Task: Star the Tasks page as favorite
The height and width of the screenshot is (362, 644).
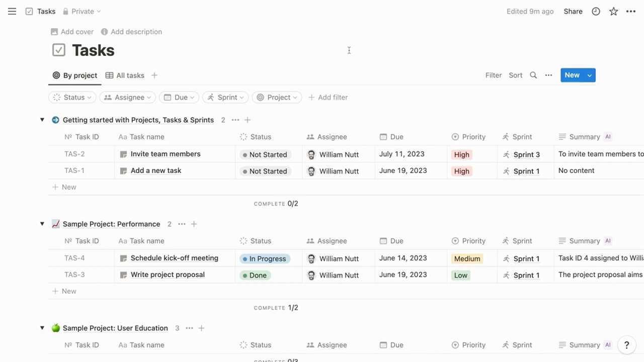Action: coord(613,11)
